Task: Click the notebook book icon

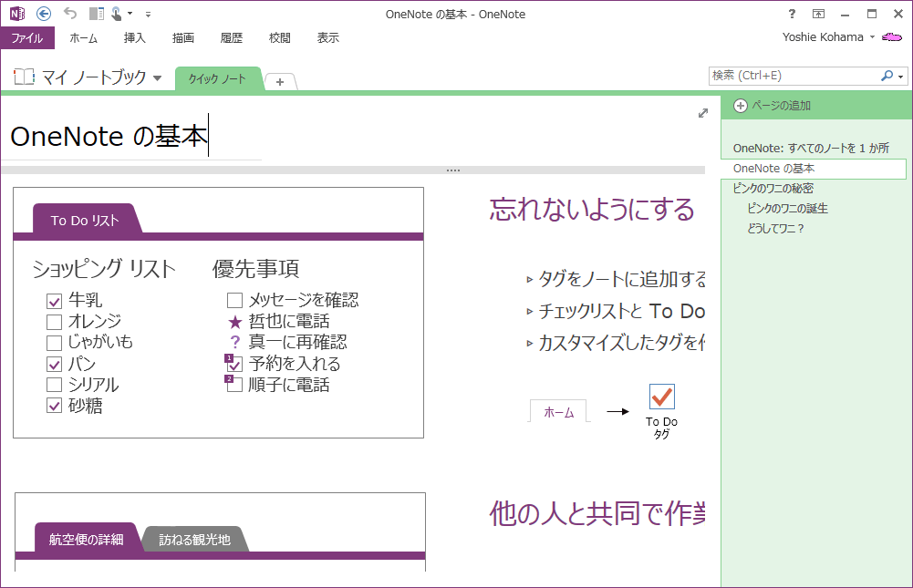Action: (24, 77)
